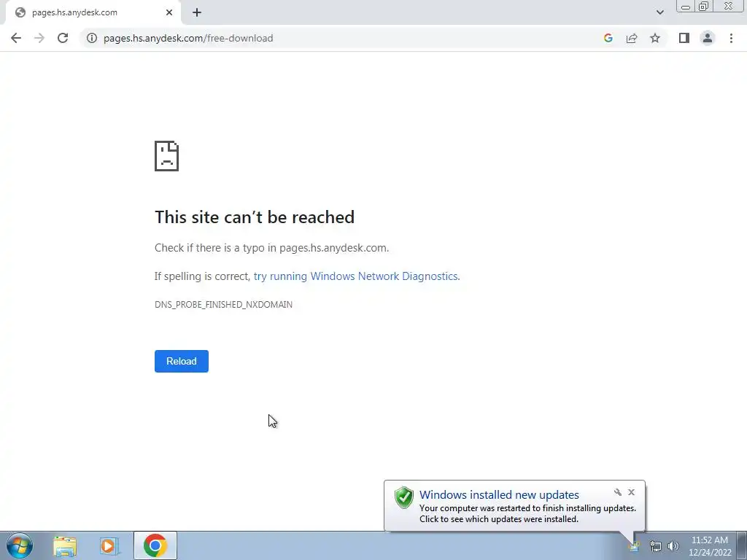Open Windows installed new updates notification
747x560 pixels.
499,495
